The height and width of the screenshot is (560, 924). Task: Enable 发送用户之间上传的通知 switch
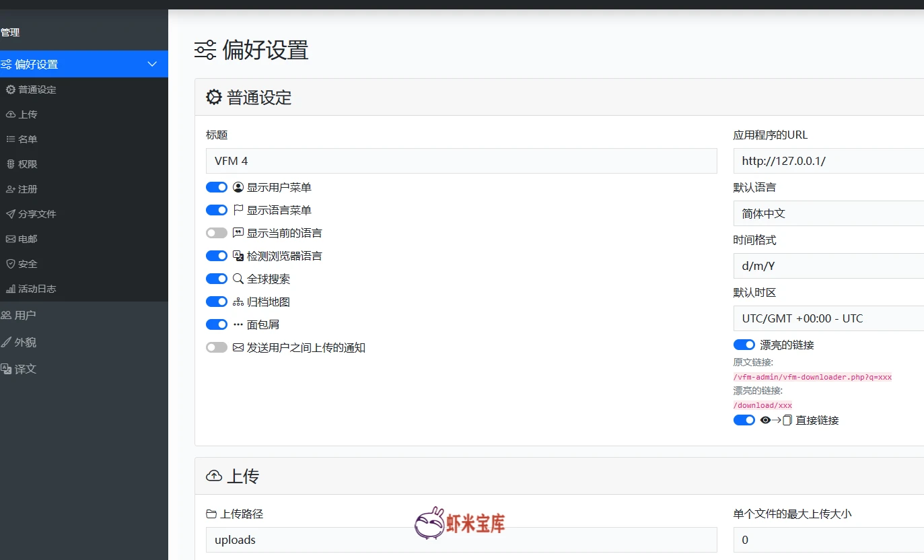pyautogui.click(x=217, y=347)
